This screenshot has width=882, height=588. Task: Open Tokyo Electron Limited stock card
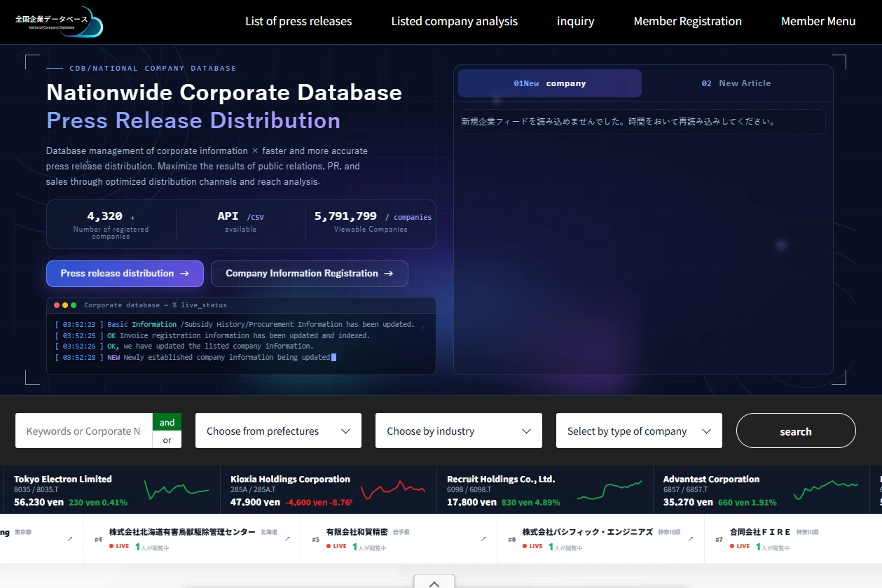(x=112, y=490)
